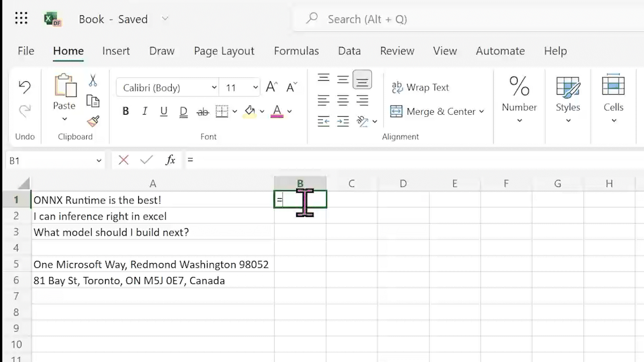The height and width of the screenshot is (362, 644).
Task: Open the File menu
Action: (x=26, y=51)
